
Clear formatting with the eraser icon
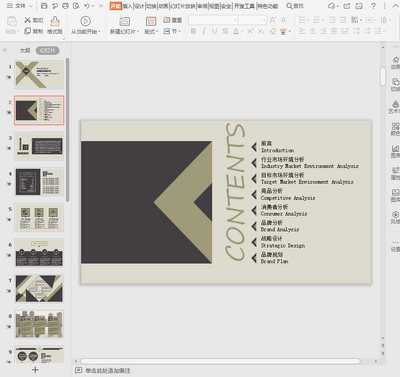click(273, 31)
